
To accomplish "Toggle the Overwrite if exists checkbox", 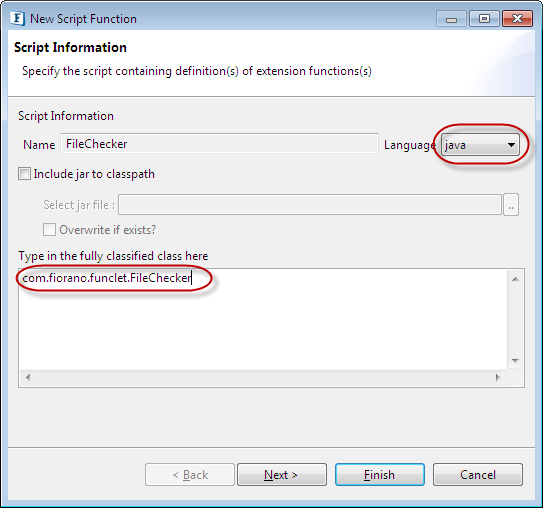I will click(49, 229).
